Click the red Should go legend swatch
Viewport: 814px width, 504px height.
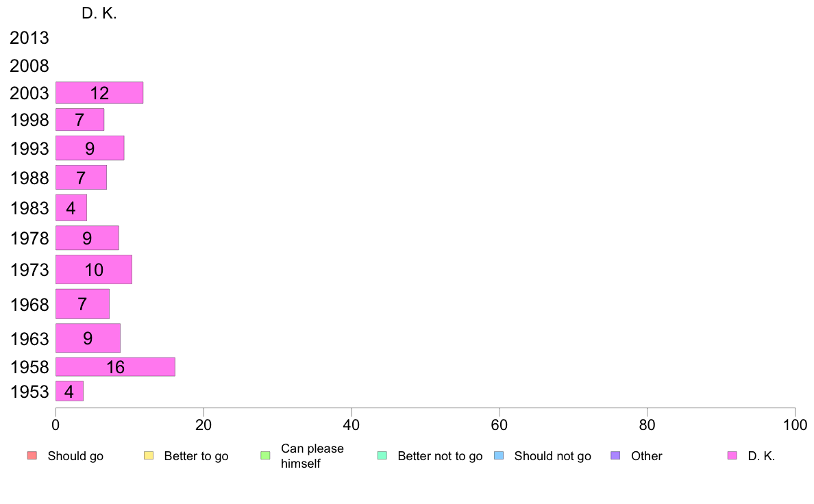coord(32,456)
